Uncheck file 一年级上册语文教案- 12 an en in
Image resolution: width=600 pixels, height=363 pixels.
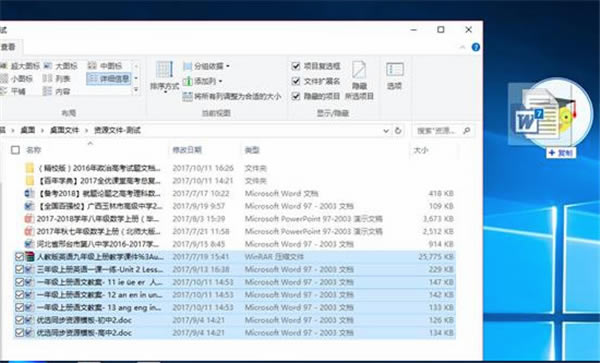(x=19, y=295)
